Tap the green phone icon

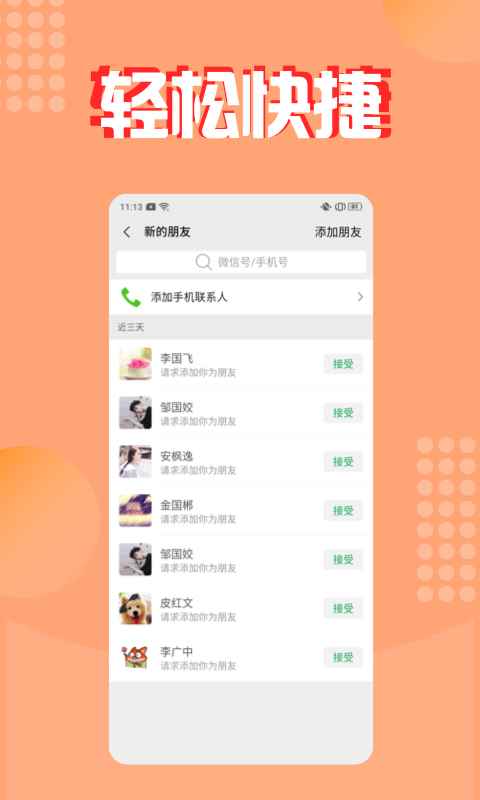tap(131, 297)
